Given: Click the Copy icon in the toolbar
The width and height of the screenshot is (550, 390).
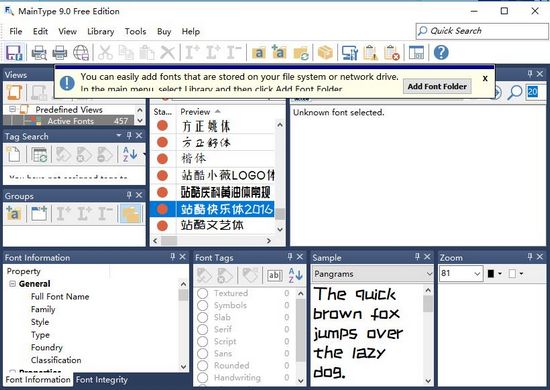Looking at the screenshot, I should (x=126, y=53).
